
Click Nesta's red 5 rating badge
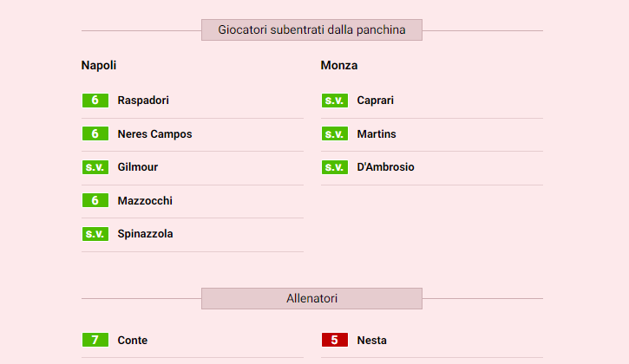coord(334,341)
